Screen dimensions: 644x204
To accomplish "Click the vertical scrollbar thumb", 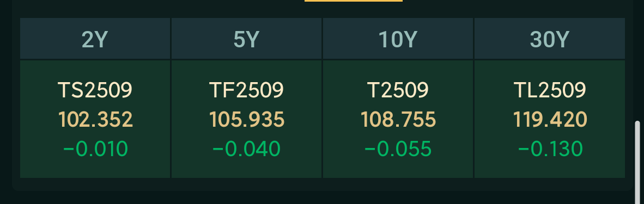I will point(637,162).
